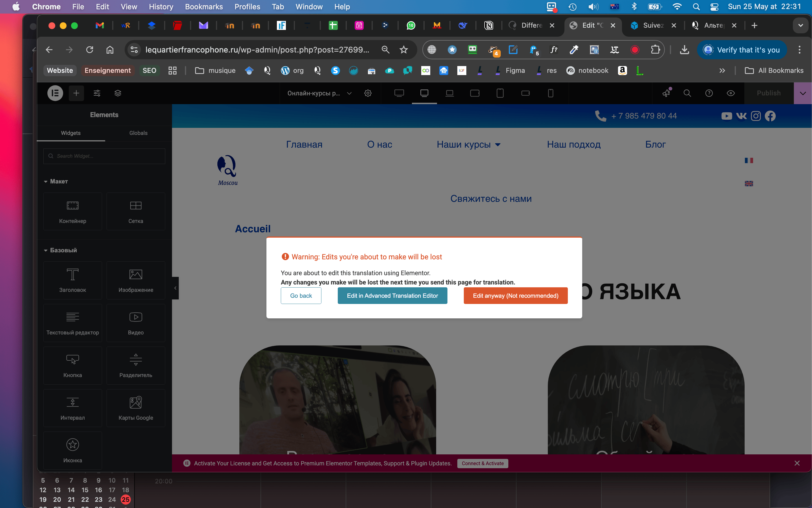The height and width of the screenshot is (508, 812).
Task: Add the Текстовый редактор widget
Action: [72, 323]
